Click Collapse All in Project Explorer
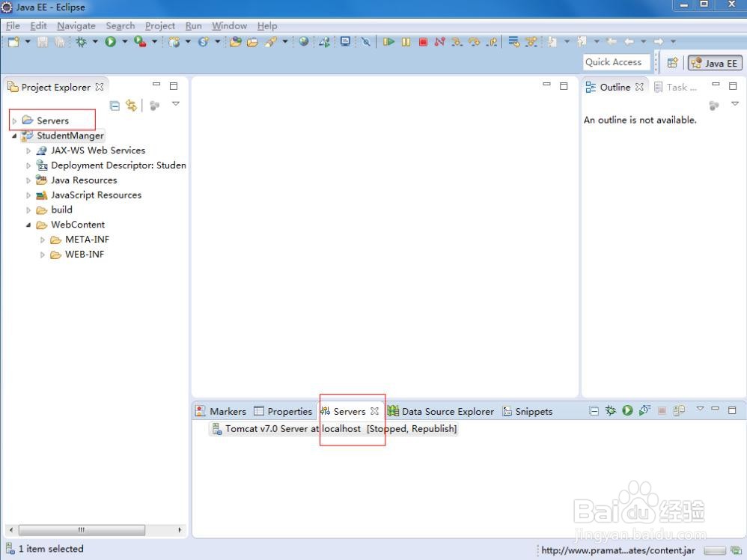 [115, 106]
